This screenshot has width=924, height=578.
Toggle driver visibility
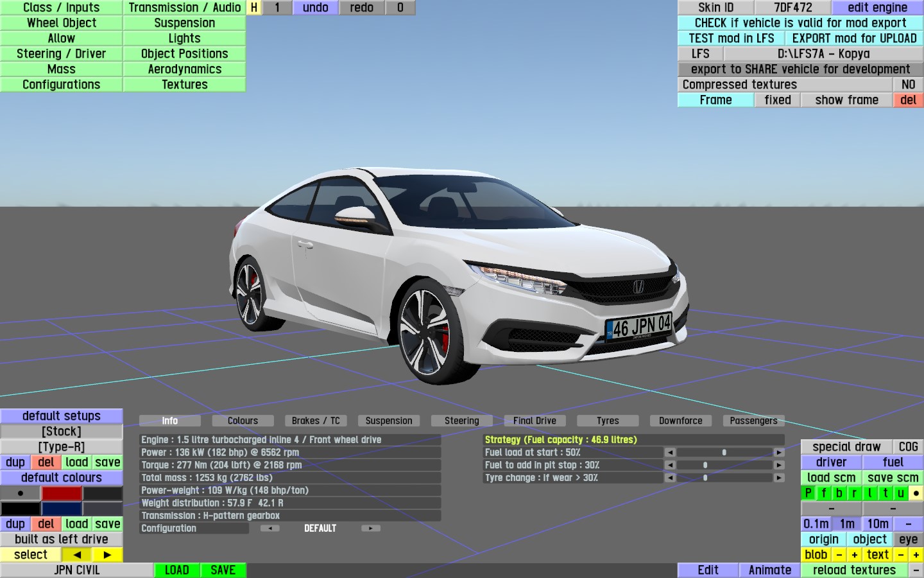click(831, 462)
